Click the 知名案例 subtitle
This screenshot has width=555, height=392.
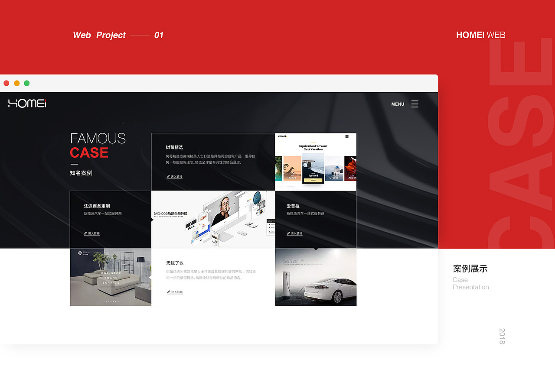pos(81,173)
